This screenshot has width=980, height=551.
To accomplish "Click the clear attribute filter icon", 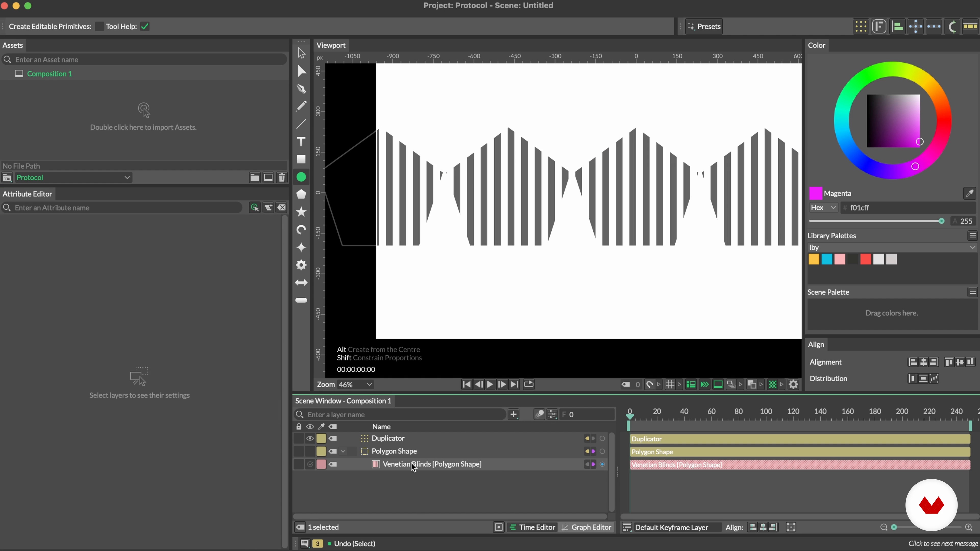I will [281, 208].
